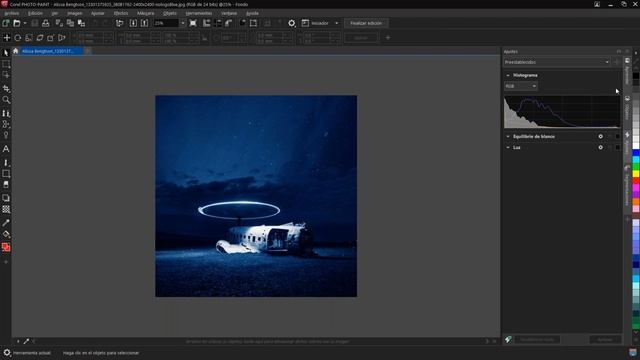The width and height of the screenshot is (640, 360).
Task: Select the Crop tool
Action: click(x=6, y=89)
